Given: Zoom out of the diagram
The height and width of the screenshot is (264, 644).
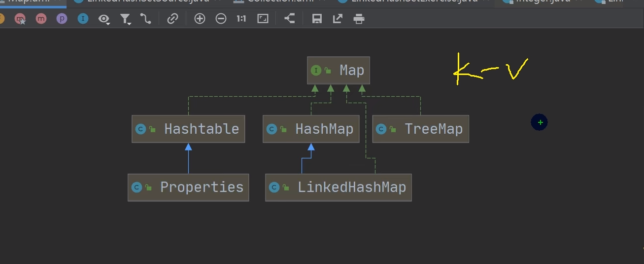Looking at the screenshot, I should 221,19.
